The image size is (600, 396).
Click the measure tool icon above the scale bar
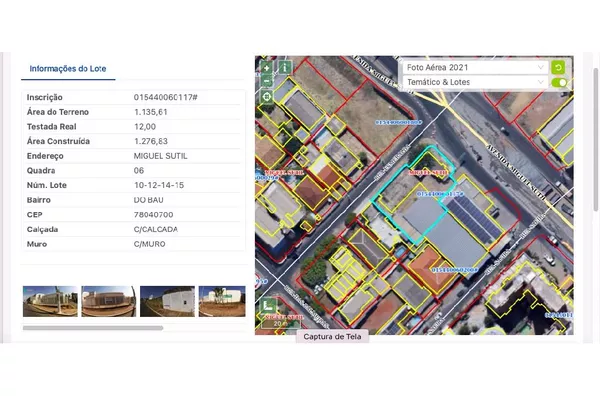(x=269, y=305)
